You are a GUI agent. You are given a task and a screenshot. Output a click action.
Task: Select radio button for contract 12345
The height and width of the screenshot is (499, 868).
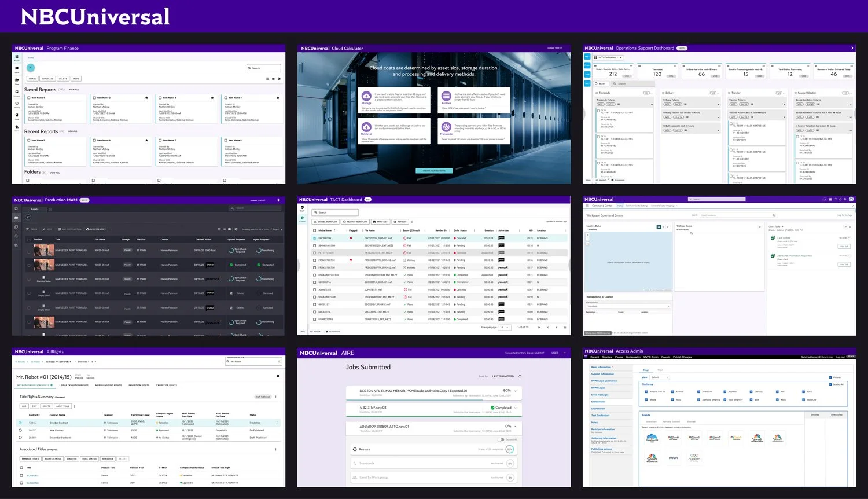[21, 423]
